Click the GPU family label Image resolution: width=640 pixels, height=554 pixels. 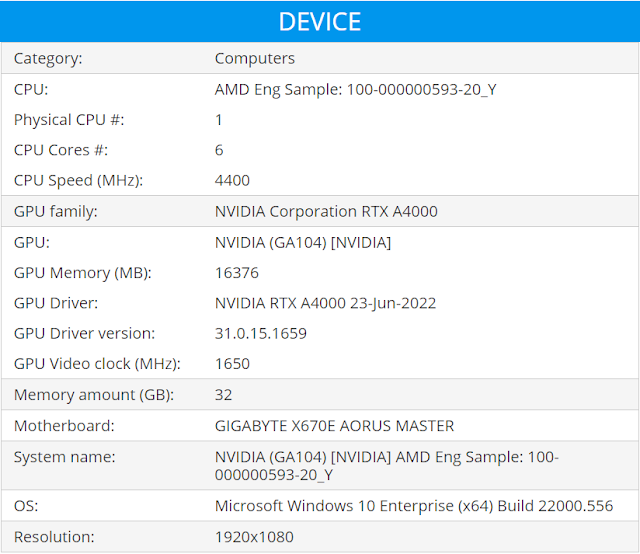(56, 211)
